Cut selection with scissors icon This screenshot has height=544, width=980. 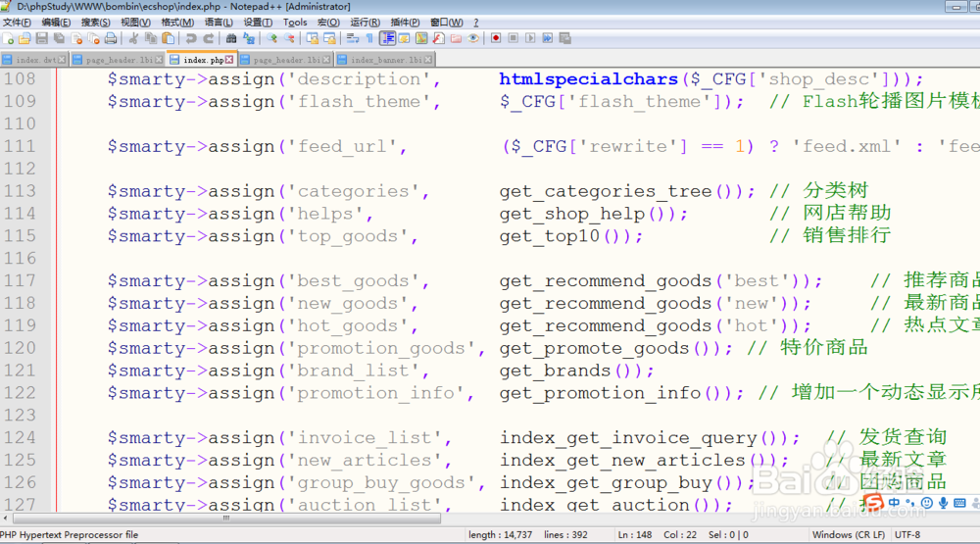133,38
